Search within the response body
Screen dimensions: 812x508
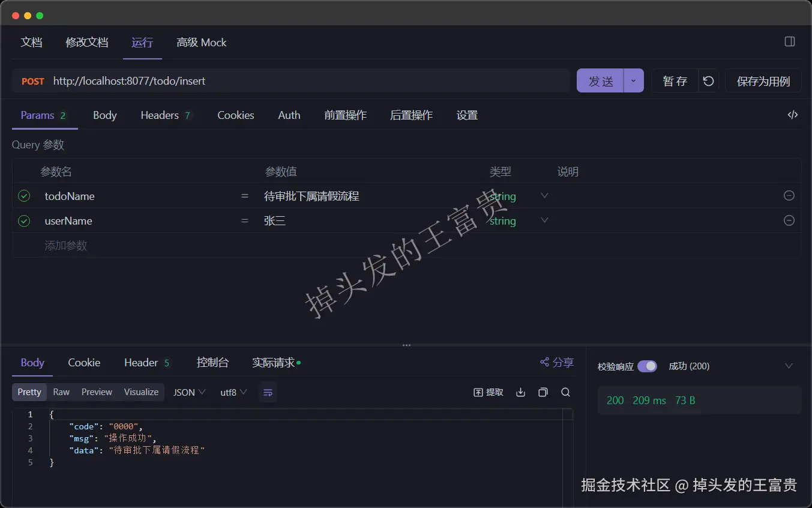click(x=565, y=392)
